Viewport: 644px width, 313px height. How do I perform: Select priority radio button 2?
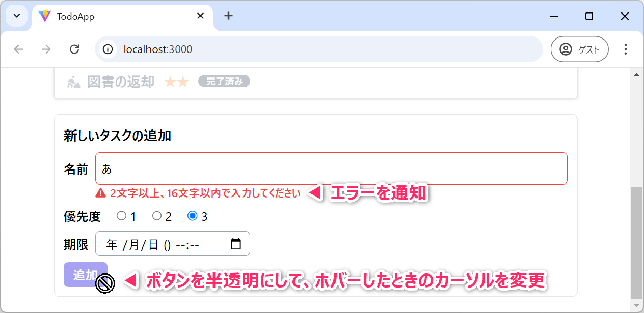tap(157, 216)
